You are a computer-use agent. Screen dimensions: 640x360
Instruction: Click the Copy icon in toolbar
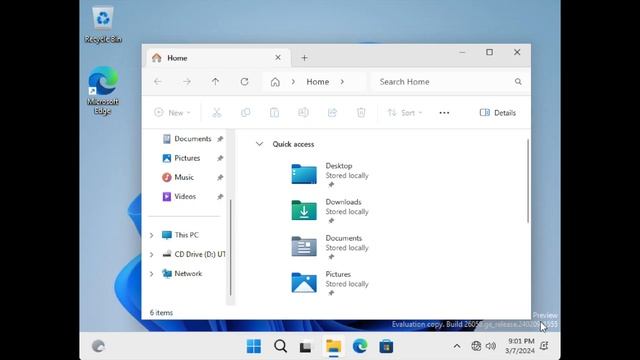tap(246, 113)
